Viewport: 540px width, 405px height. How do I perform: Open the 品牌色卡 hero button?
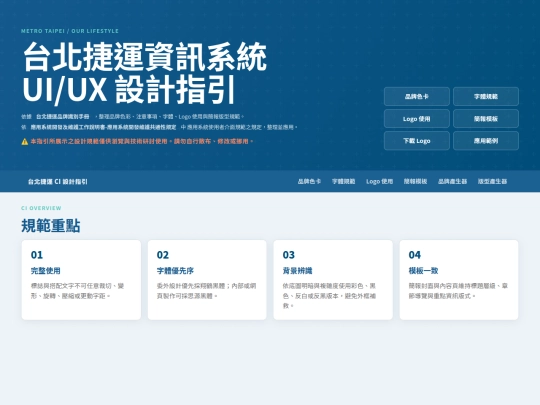[417, 96]
